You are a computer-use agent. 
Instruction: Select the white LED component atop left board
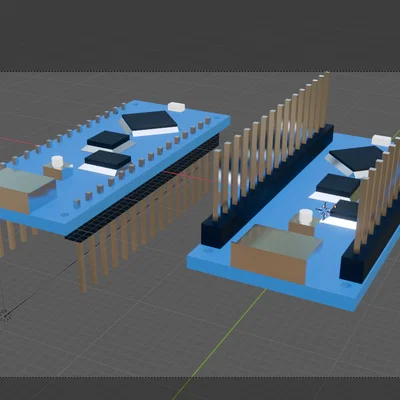pos(176,107)
